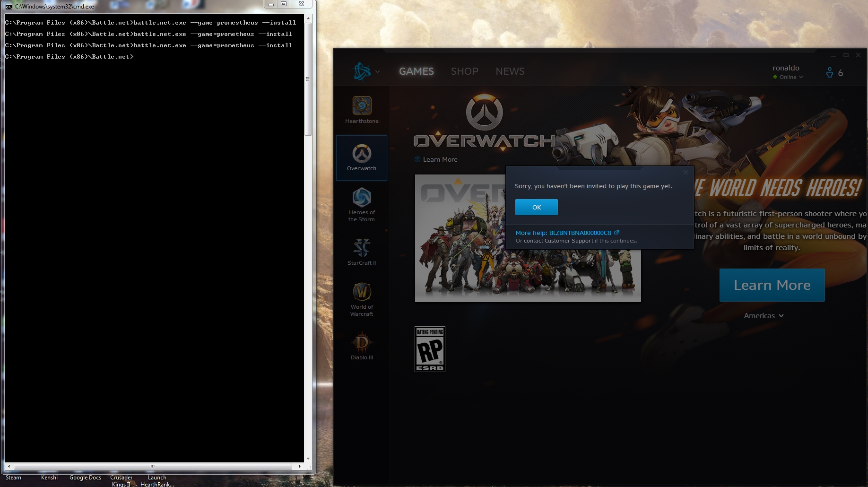Open the Americas region dropdown
The height and width of the screenshot is (487, 868).
[x=764, y=316]
